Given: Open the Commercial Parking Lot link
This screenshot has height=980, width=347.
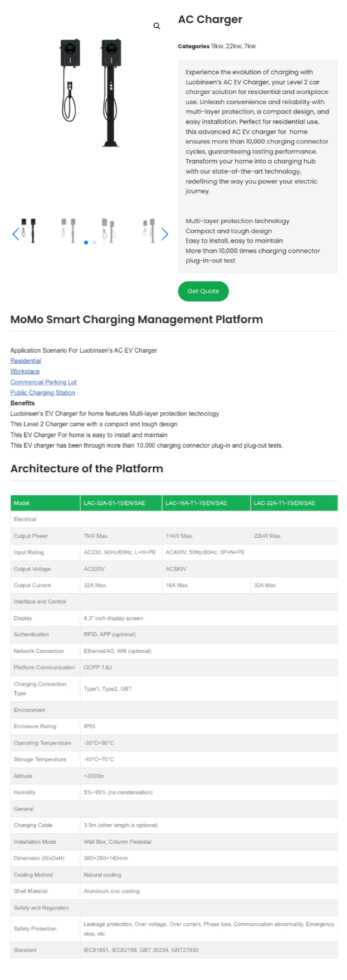Looking at the screenshot, I should point(43,382).
